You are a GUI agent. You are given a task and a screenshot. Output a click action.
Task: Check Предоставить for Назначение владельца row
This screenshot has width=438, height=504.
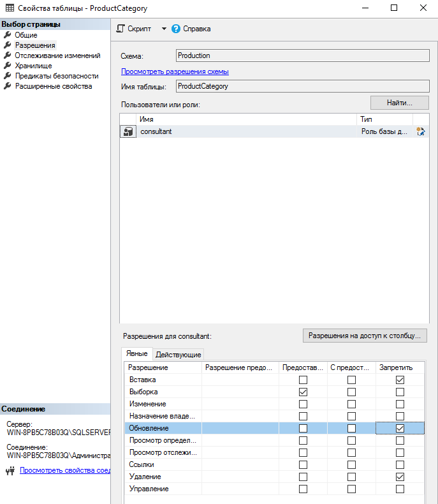coord(303,416)
